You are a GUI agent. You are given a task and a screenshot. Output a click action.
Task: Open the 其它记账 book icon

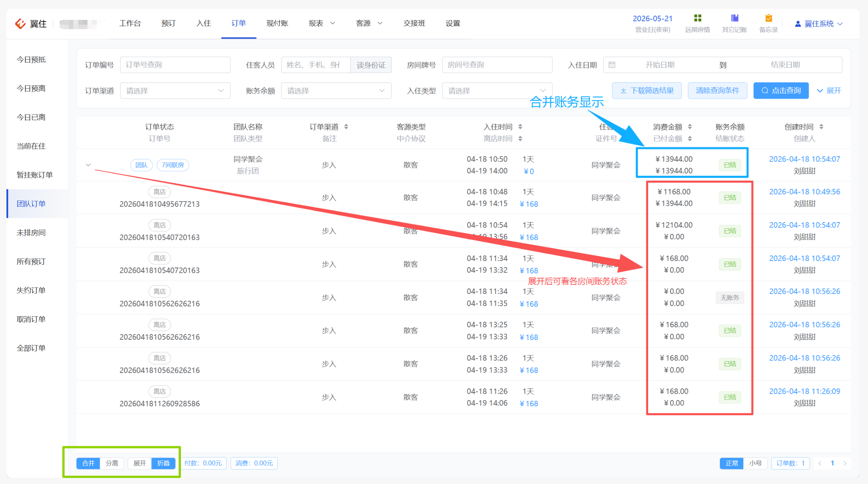tap(734, 18)
